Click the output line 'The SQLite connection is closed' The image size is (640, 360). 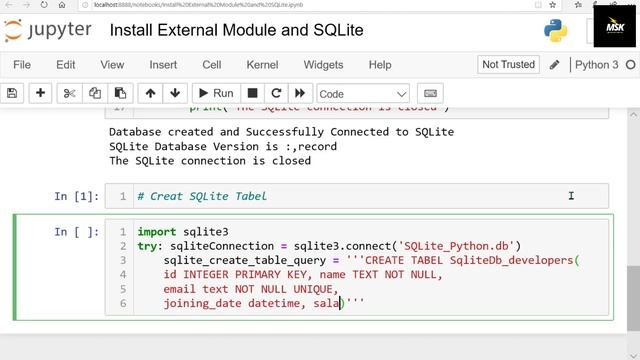tap(210, 161)
